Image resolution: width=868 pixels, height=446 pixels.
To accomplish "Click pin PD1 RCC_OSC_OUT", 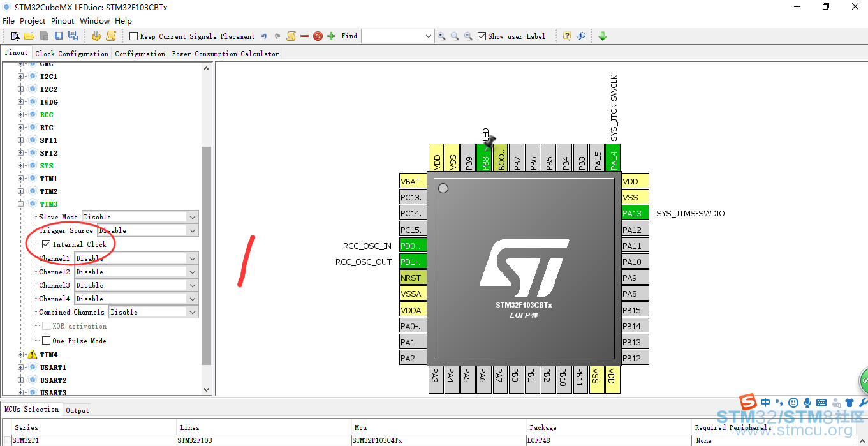I will pos(413,262).
